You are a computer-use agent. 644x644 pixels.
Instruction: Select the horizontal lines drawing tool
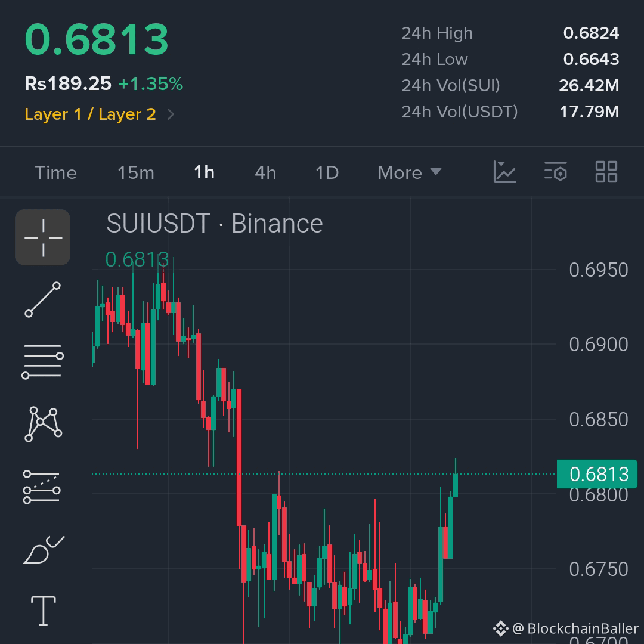click(43, 361)
